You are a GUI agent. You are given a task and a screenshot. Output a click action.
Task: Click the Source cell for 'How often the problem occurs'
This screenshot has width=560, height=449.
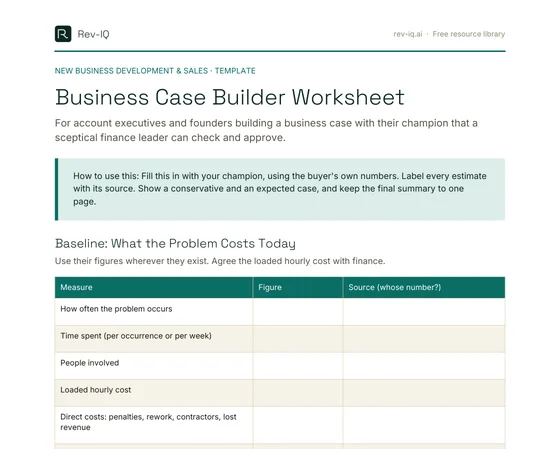pyautogui.click(x=424, y=312)
